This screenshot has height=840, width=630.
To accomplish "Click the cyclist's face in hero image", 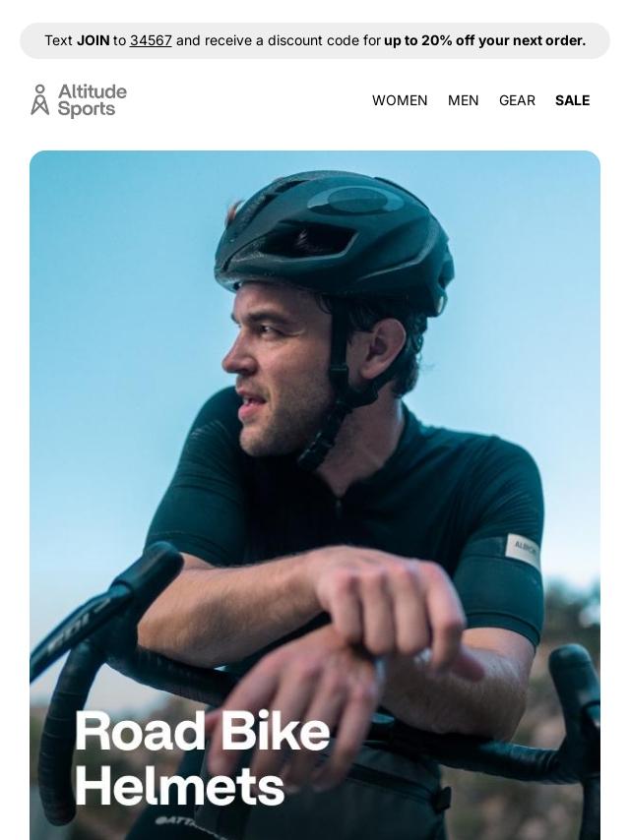I will pos(279,370).
